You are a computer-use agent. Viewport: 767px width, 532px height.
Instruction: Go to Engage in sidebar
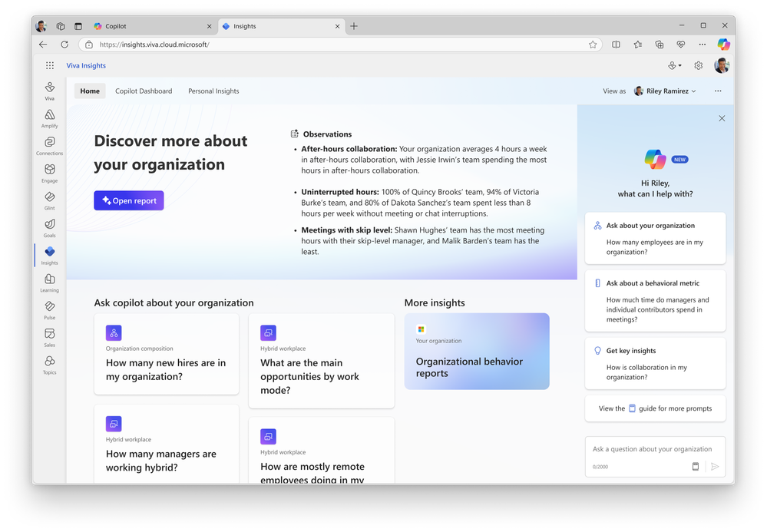(x=49, y=173)
